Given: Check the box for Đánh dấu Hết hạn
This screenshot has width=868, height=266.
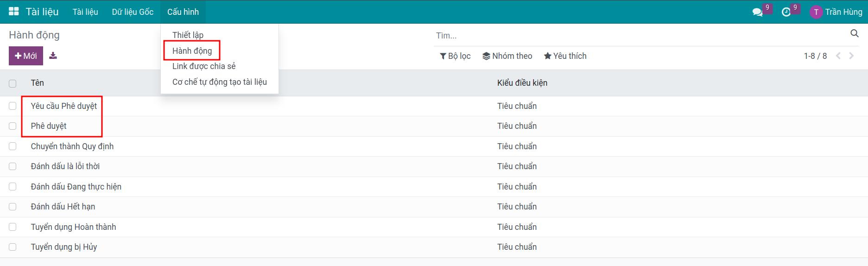Looking at the screenshot, I should 13,207.
